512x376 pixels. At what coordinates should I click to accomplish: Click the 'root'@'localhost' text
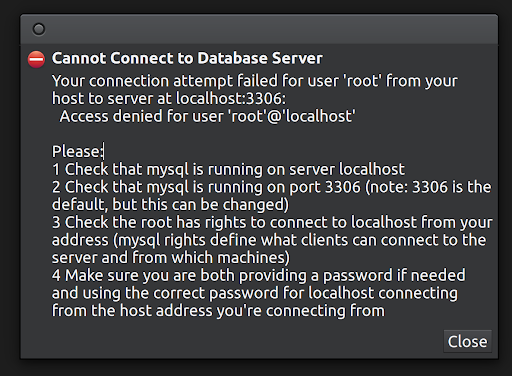[292, 116]
